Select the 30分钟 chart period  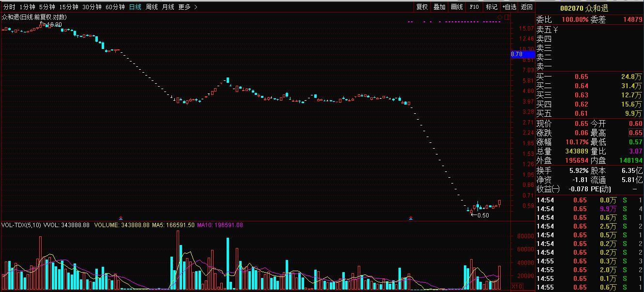(x=92, y=7)
